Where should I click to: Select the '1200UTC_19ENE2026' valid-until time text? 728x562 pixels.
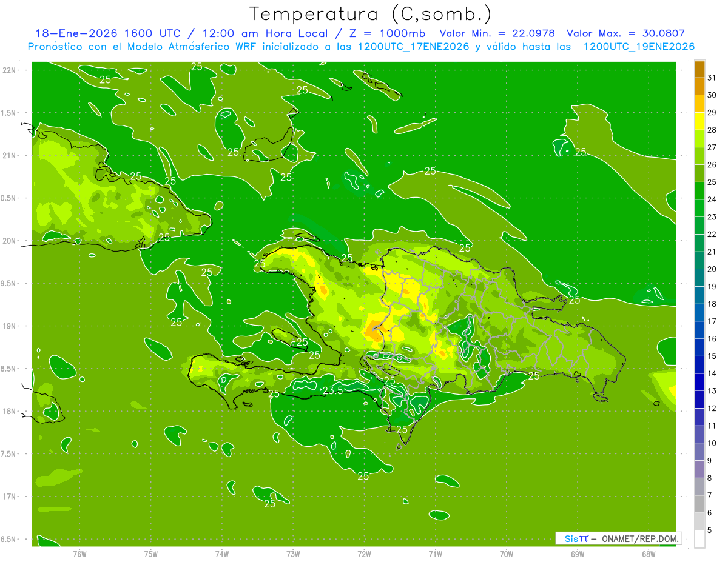[x=639, y=46]
